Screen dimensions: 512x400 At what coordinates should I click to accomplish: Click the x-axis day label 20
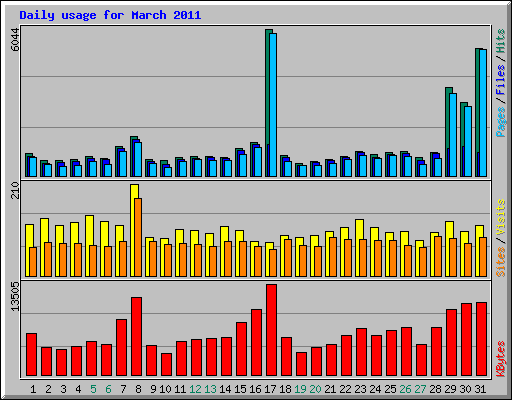(x=315, y=389)
